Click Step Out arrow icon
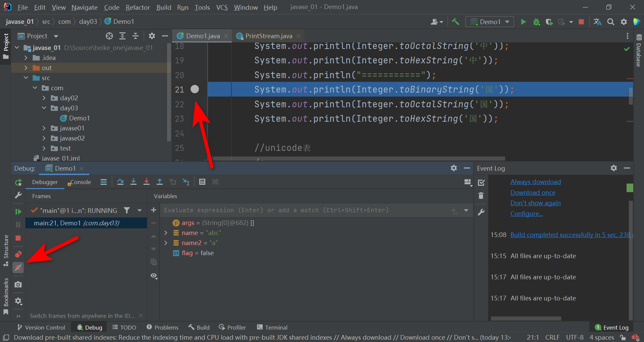 pos(160,182)
